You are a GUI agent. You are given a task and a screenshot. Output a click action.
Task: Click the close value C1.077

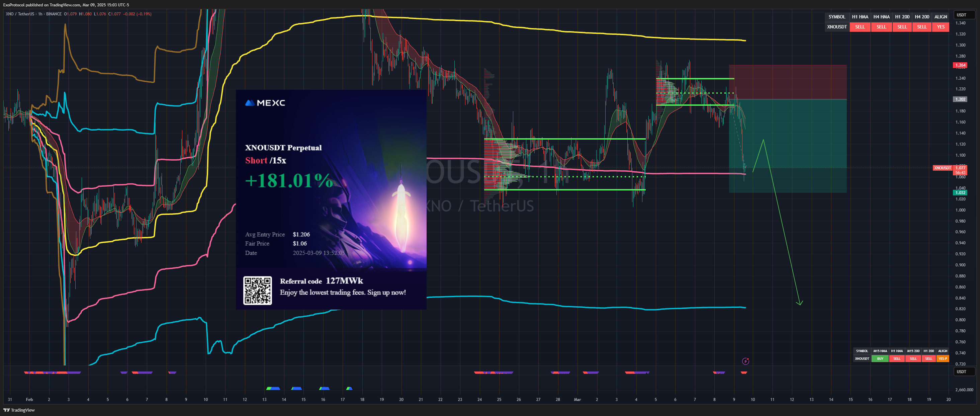click(x=114, y=14)
